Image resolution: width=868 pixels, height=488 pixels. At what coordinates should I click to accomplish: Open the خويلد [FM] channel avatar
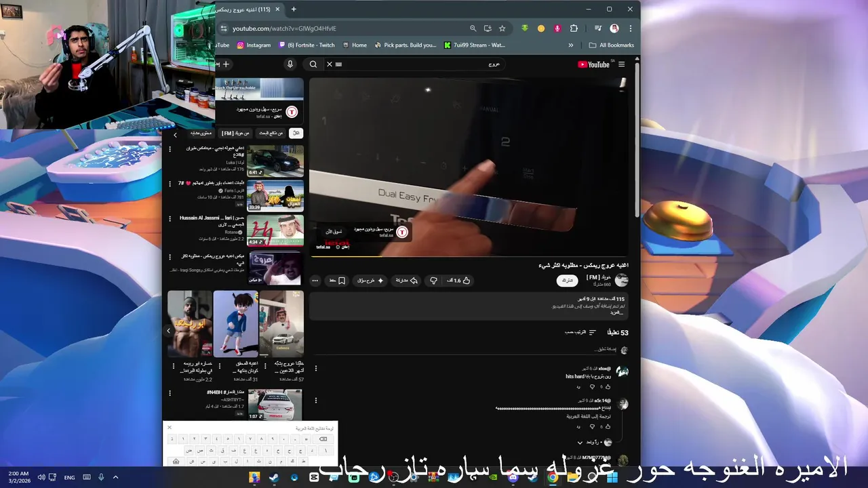pyautogui.click(x=621, y=280)
